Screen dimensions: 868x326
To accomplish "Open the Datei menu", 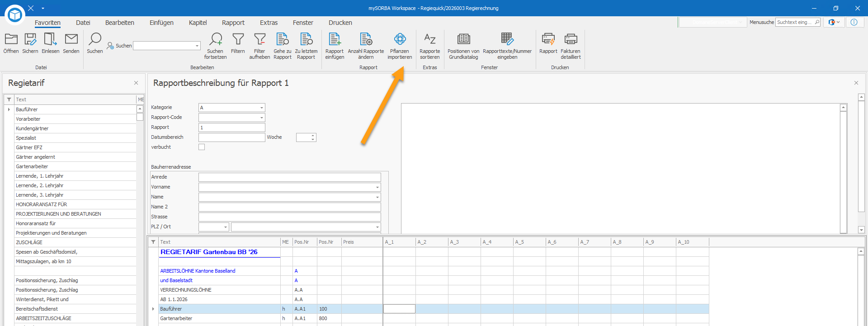I will [83, 23].
